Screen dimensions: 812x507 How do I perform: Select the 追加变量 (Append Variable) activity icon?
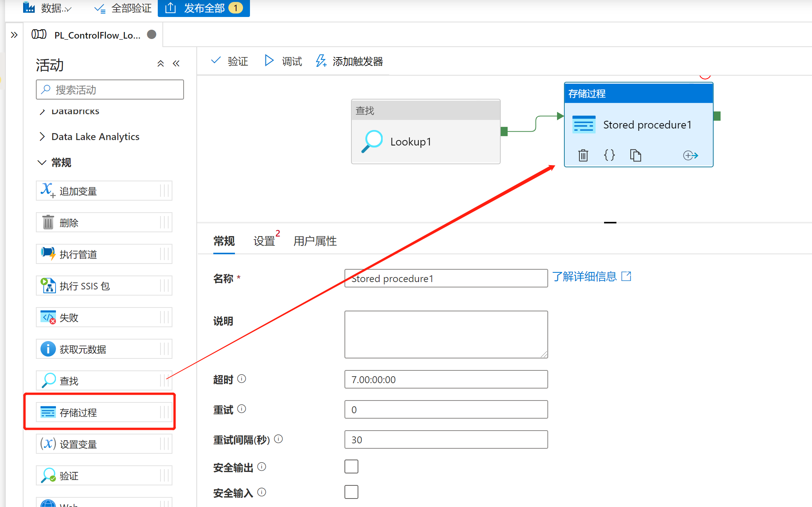[x=47, y=191]
